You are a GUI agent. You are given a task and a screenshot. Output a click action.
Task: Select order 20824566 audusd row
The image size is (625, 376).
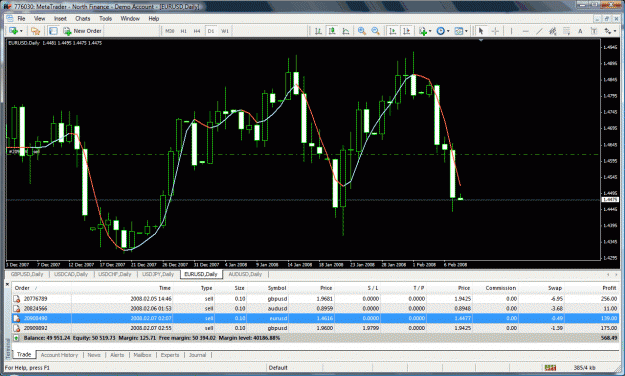[x=316, y=309]
